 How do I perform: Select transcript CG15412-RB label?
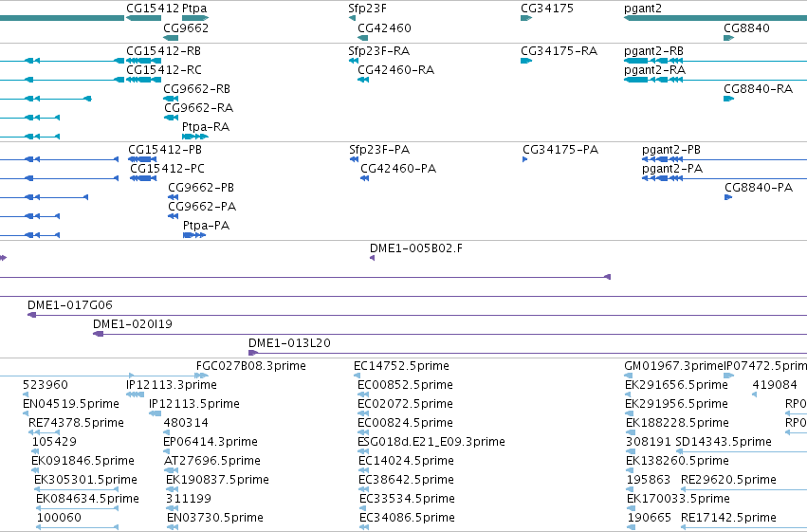(164, 51)
